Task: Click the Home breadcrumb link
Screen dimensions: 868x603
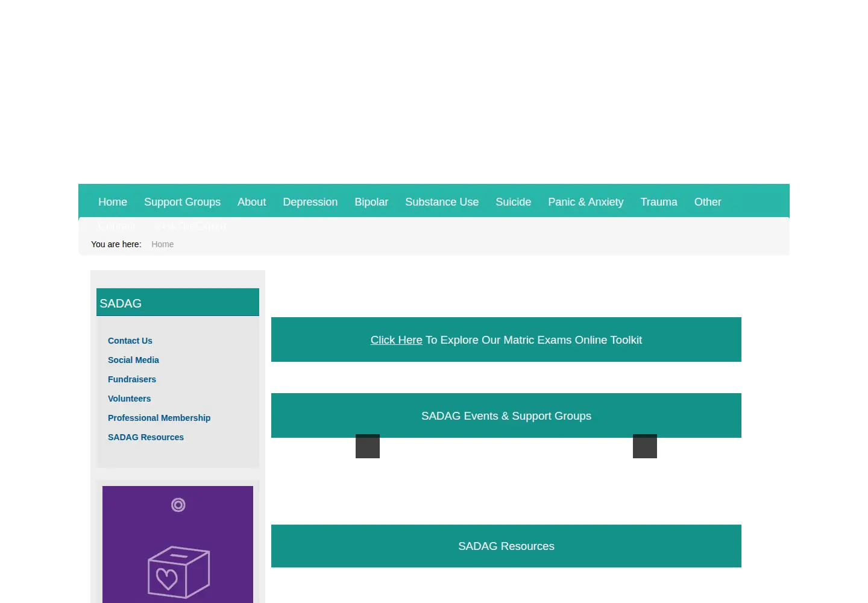Action: pos(162,244)
